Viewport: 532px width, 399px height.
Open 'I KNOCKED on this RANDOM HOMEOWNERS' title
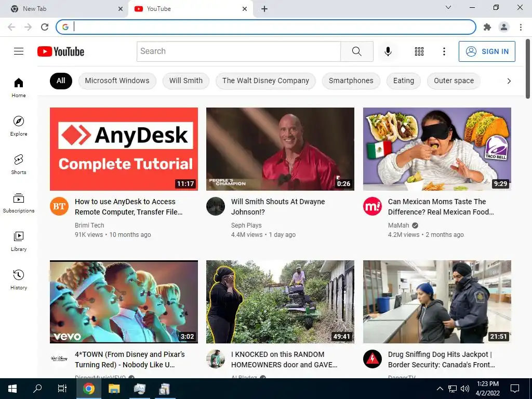click(x=284, y=360)
